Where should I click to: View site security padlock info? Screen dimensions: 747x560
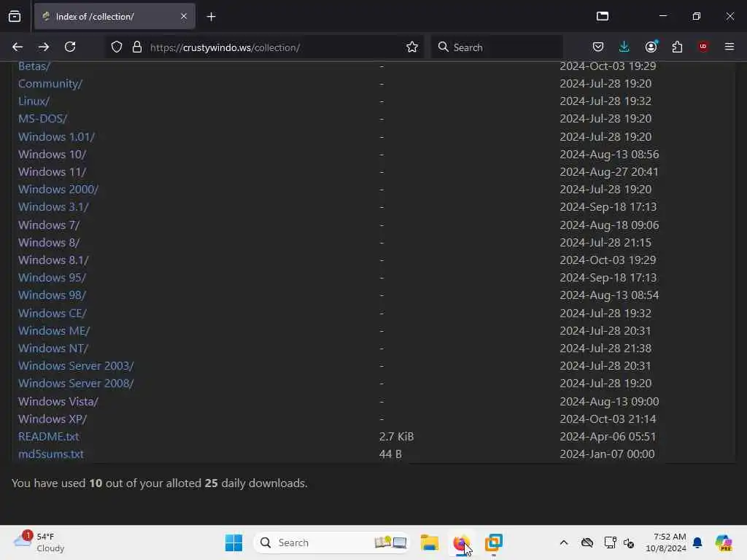pyautogui.click(x=137, y=47)
